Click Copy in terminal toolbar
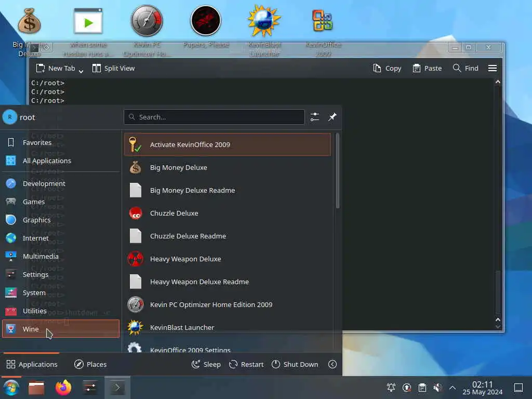Image resolution: width=532 pixels, height=399 pixels. tap(387, 68)
